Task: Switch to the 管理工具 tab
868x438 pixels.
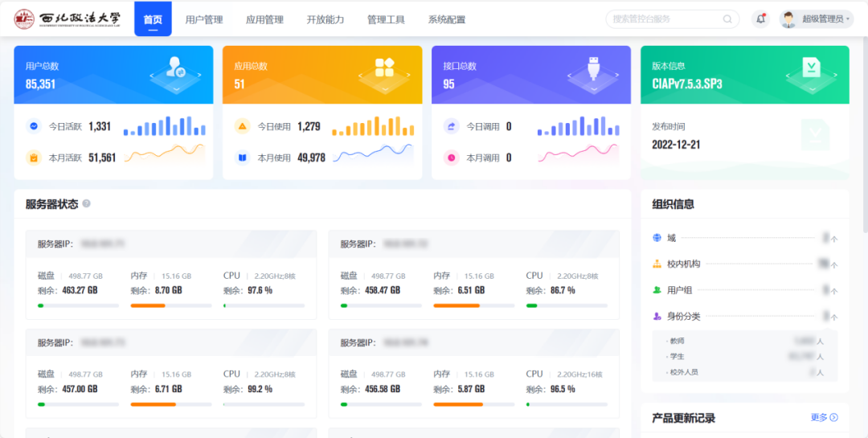Action: point(386,19)
